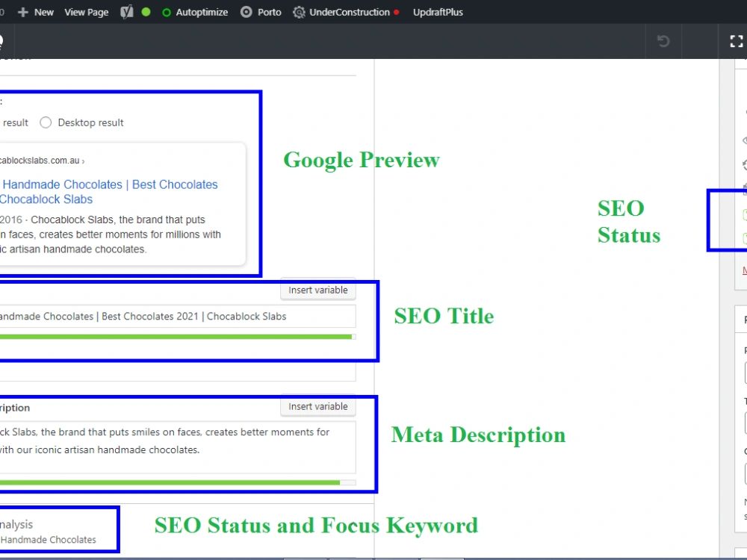The height and width of the screenshot is (560, 747).
Task: Click the Handmade Chocolates preview title link
Action: tap(109, 191)
